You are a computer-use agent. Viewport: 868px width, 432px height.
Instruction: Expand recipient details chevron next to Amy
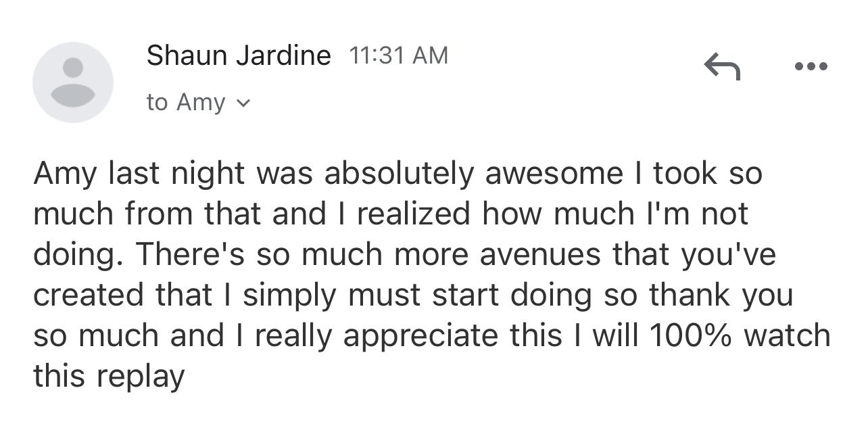tap(244, 103)
